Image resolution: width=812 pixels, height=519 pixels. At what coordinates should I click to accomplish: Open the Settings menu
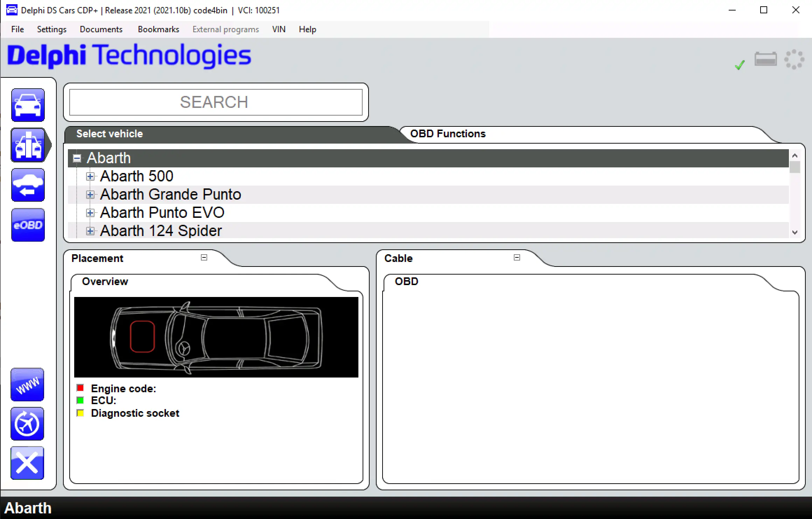(51, 29)
